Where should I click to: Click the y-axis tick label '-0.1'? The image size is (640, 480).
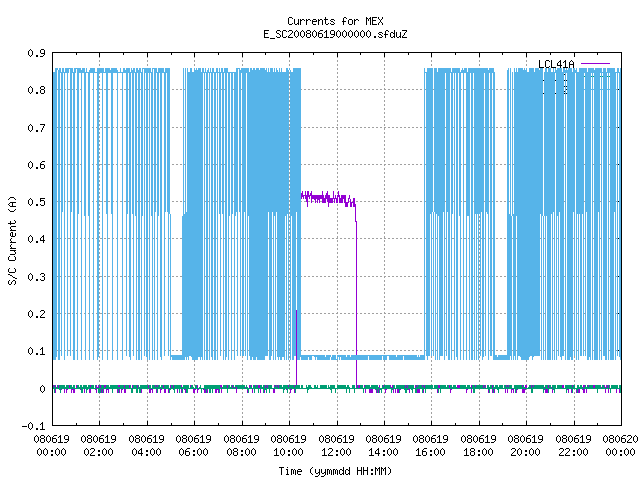(x=33, y=426)
